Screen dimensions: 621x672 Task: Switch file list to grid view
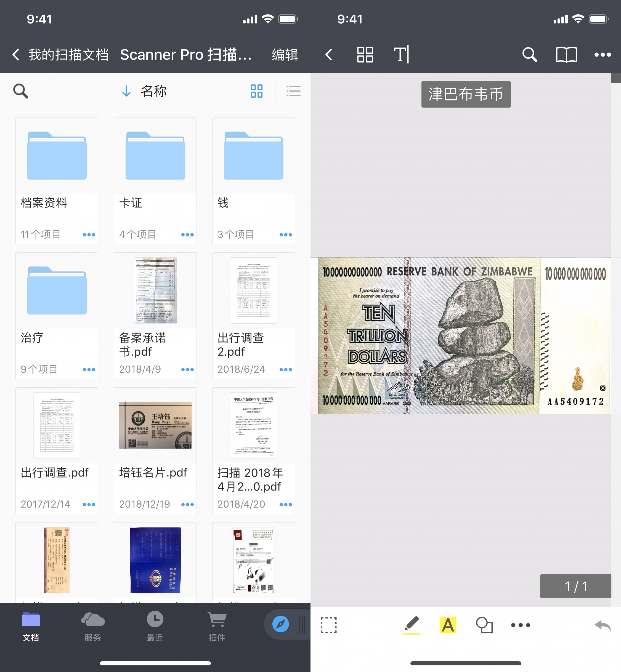point(256,91)
